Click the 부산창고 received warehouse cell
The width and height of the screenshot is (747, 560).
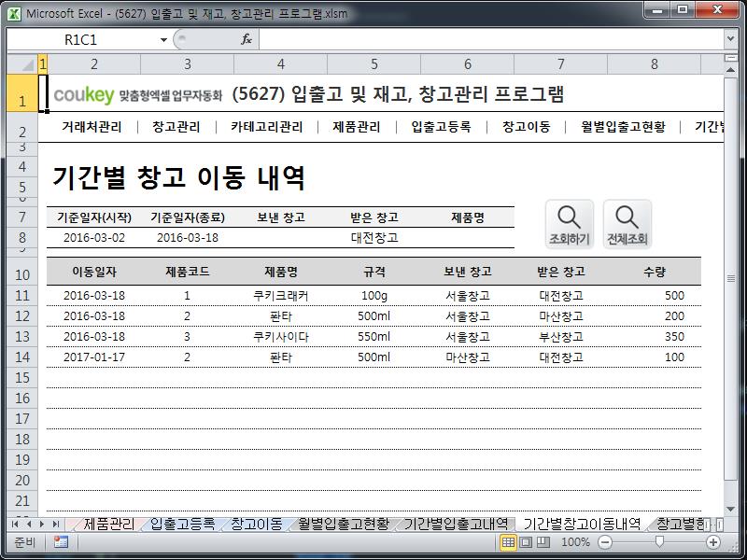click(561, 337)
